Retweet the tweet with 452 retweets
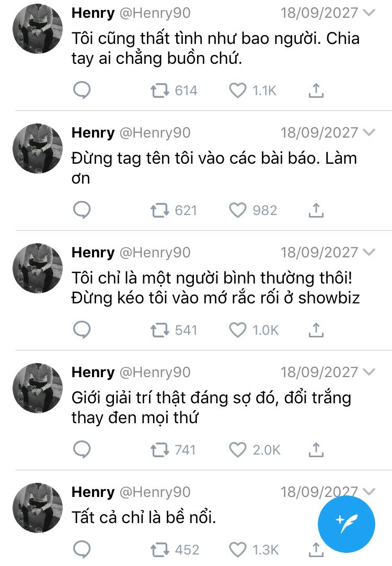This screenshot has width=392, height=566. click(x=160, y=550)
